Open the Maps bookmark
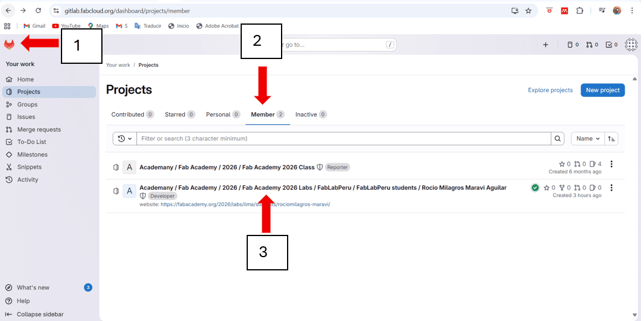Screen dimensions: 644x321 click(x=98, y=26)
